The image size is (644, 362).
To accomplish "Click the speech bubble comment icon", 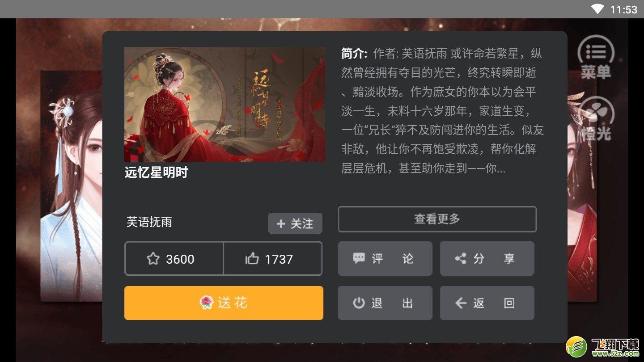I will [x=359, y=258].
